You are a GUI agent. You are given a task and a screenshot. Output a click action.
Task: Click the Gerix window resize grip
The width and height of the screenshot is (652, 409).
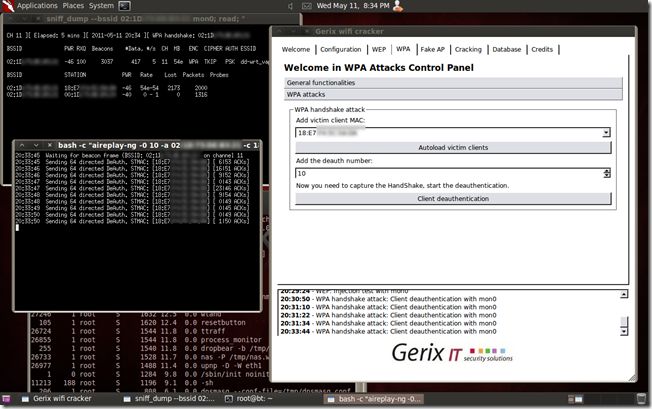pos(632,377)
